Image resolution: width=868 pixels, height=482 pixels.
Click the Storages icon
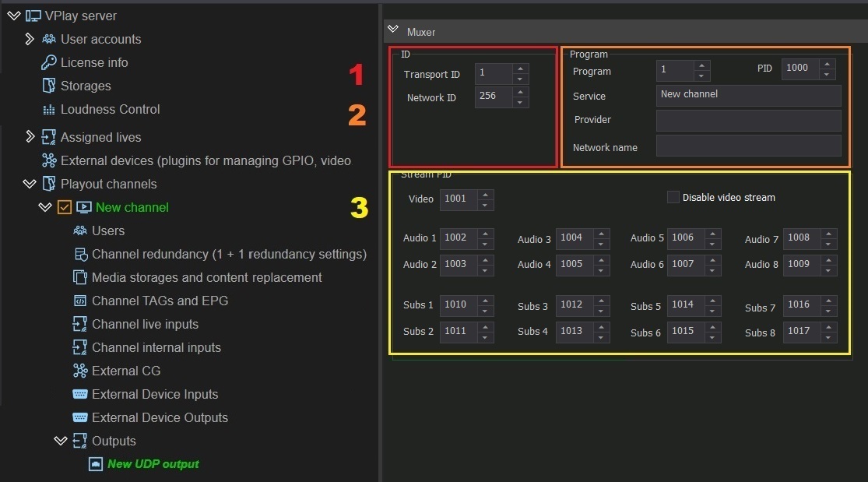49,86
